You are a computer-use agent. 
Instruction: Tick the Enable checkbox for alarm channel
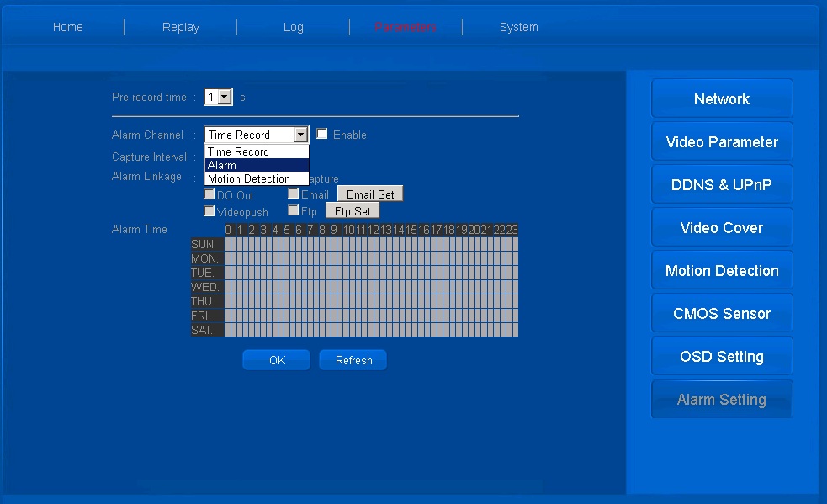pos(322,134)
